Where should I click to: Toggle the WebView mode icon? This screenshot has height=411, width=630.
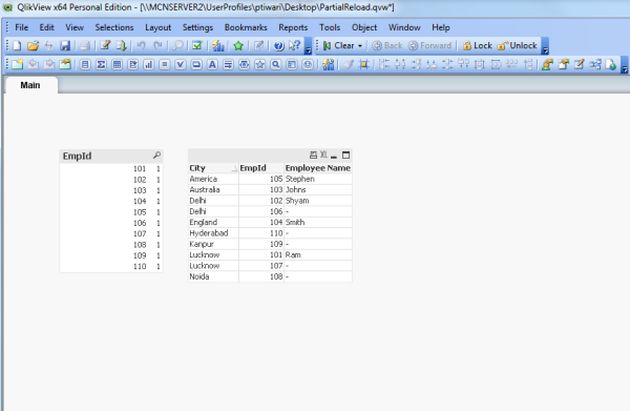coord(611,64)
